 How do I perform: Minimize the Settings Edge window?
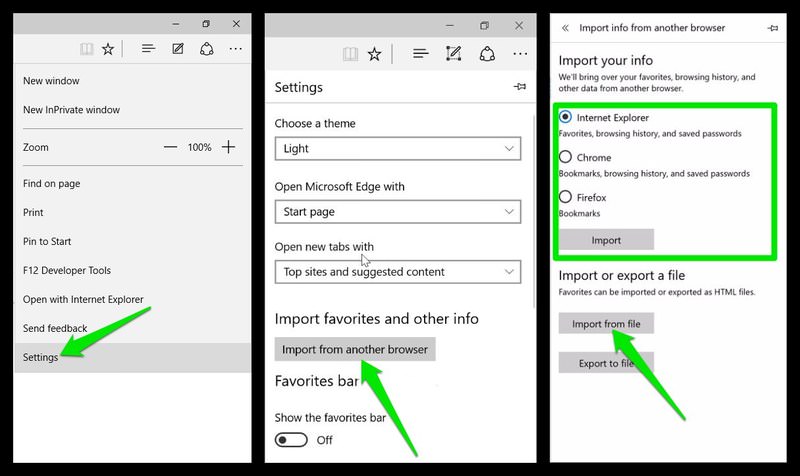coord(449,26)
